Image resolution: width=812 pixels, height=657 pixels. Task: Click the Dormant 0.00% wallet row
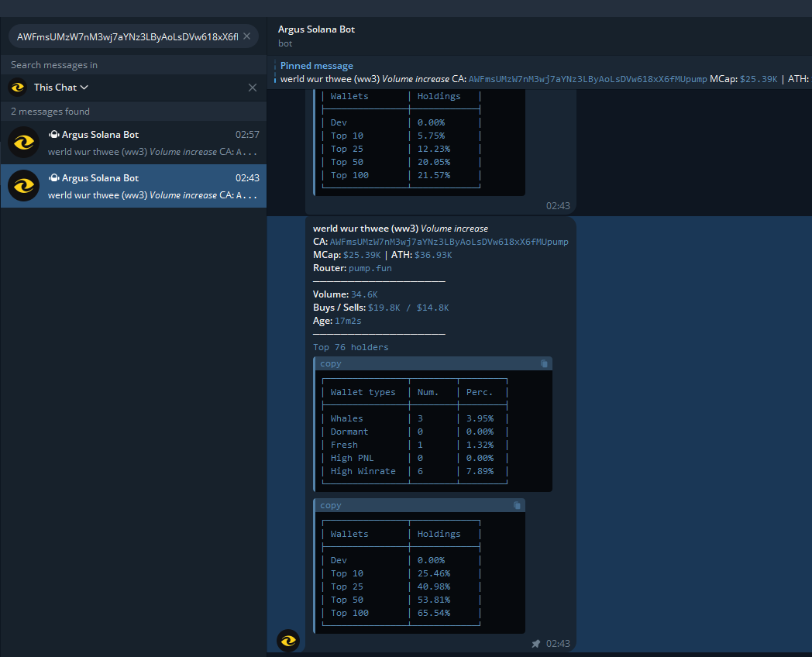(415, 432)
